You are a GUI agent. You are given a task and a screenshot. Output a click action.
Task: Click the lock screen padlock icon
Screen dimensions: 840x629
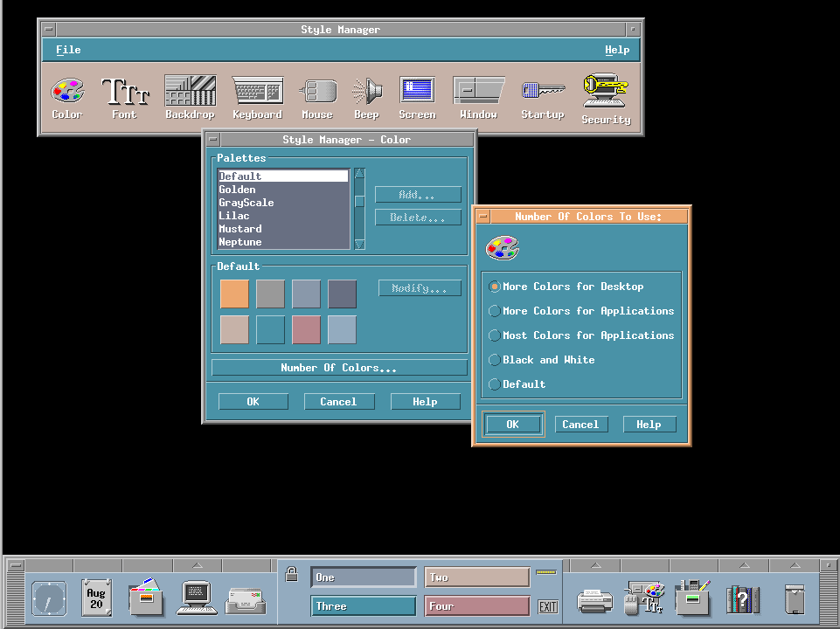291,574
